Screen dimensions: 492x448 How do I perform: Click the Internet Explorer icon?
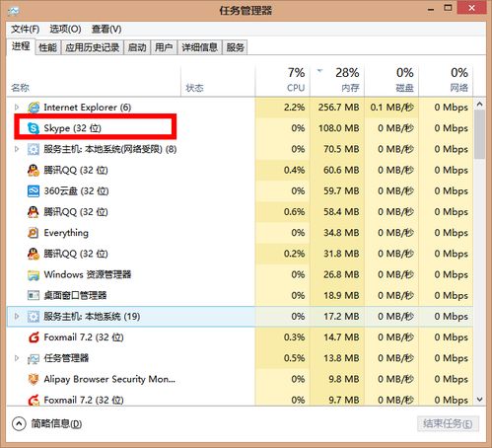click(34, 108)
